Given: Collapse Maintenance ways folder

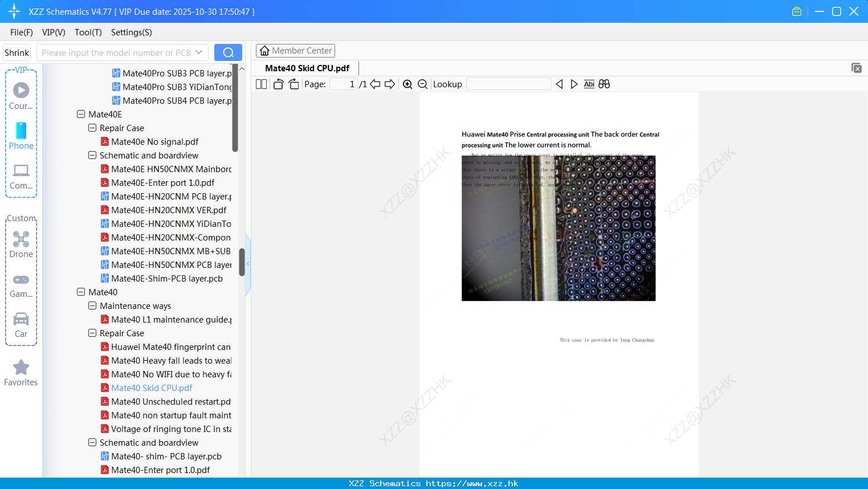Looking at the screenshot, I should (x=92, y=305).
